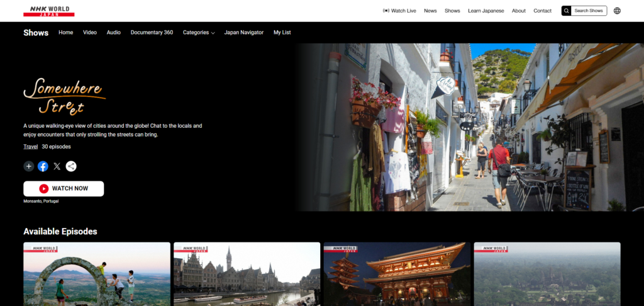644x306 pixels.
Task: Open the globe language selector icon
Action: (x=617, y=11)
